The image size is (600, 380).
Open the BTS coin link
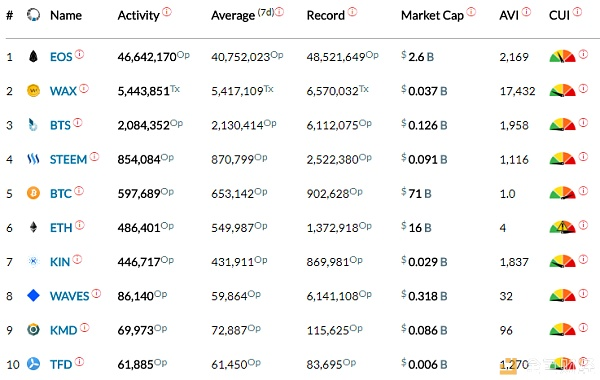coord(60,125)
